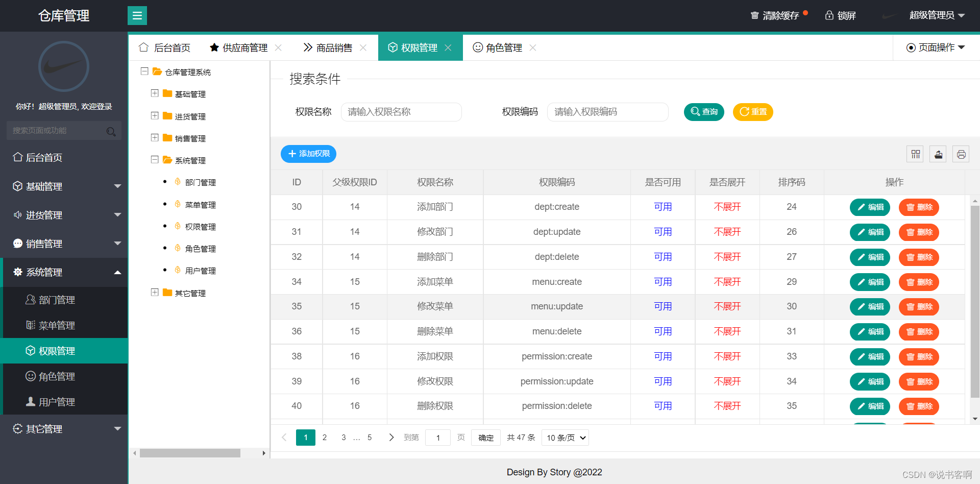The image size is (980, 484).
Task: Expand 其它管理 in the left sidebar
Action: tap(64, 429)
